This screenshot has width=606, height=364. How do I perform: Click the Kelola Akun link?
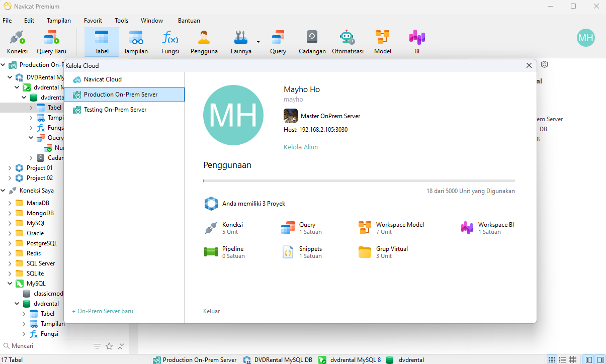(301, 147)
